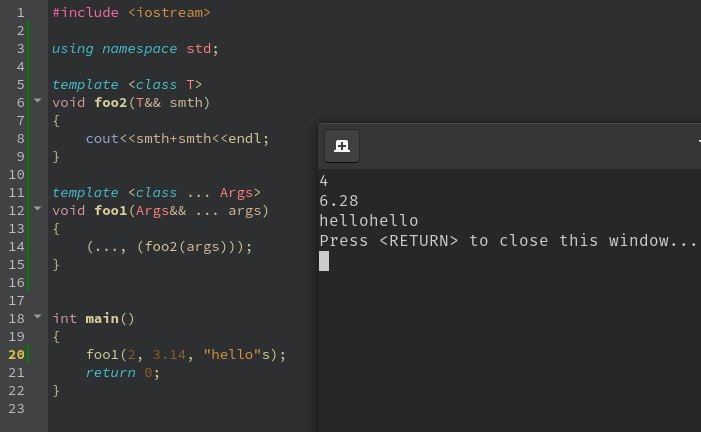
Task: Collapse the main function fold arrow
Action: coord(38,316)
